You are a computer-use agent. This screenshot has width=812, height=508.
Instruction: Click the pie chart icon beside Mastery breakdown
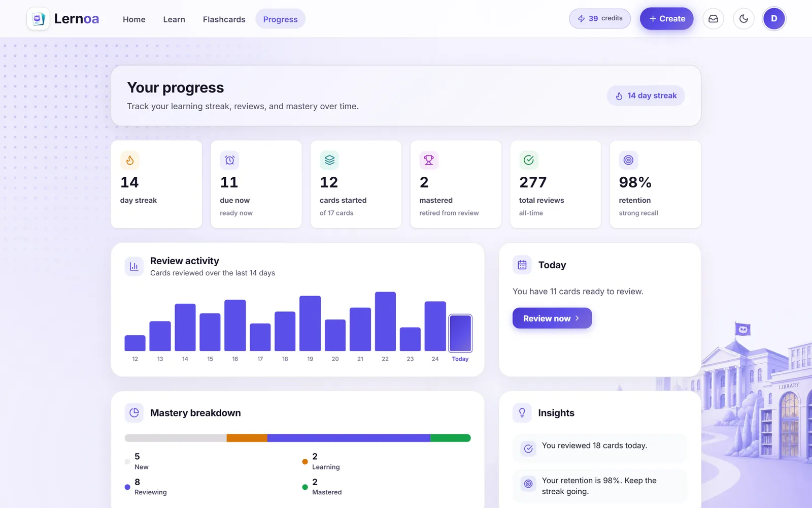[x=134, y=412]
